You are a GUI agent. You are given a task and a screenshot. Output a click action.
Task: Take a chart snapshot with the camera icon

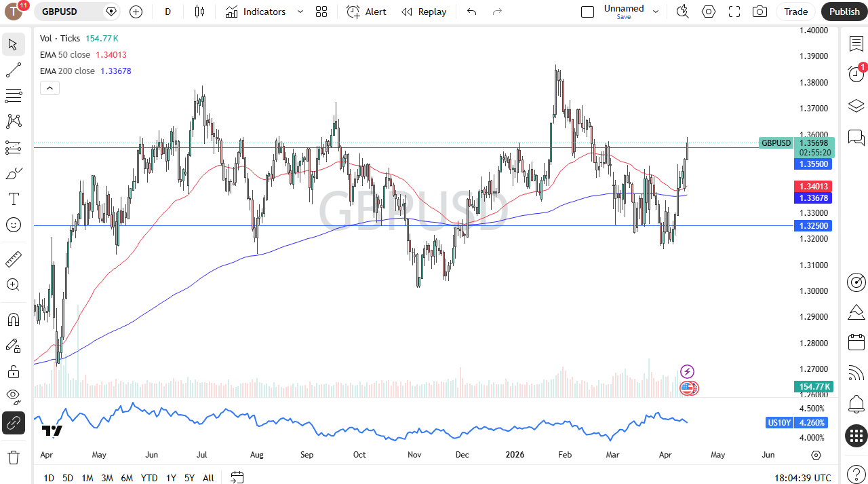click(759, 12)
